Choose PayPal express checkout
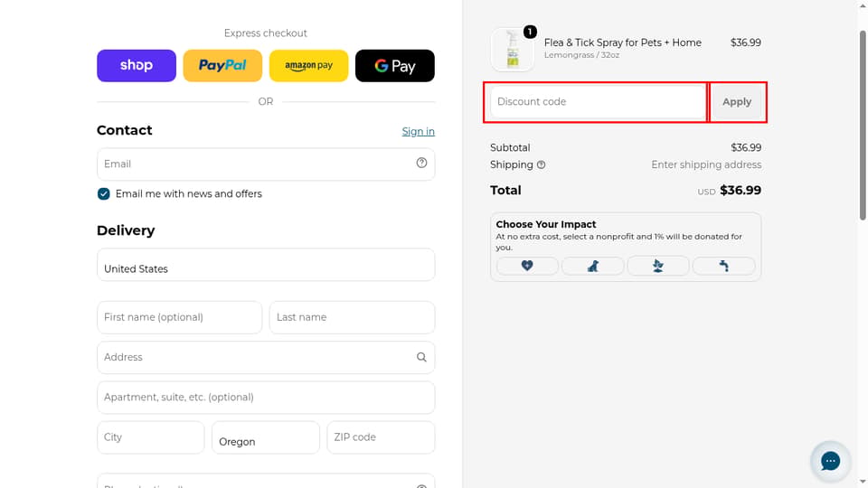This screenshot has width=868, height=488. click(222, 65)
